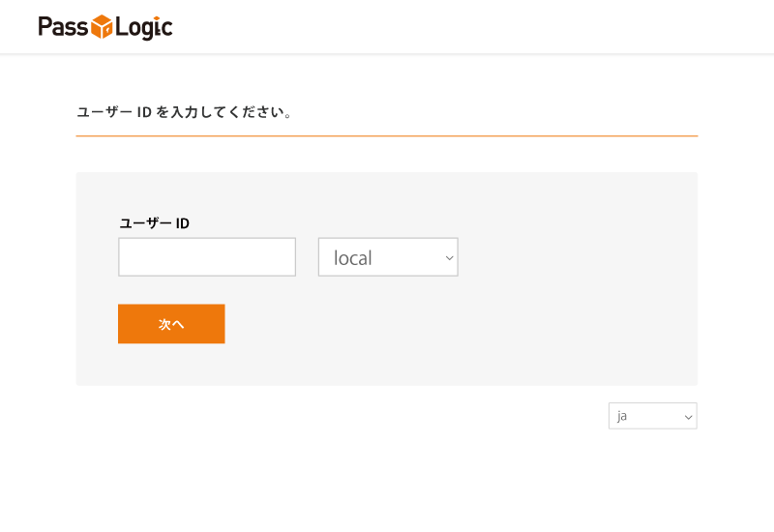Click the "ID" part of the field label

click(x=182, y=223)
